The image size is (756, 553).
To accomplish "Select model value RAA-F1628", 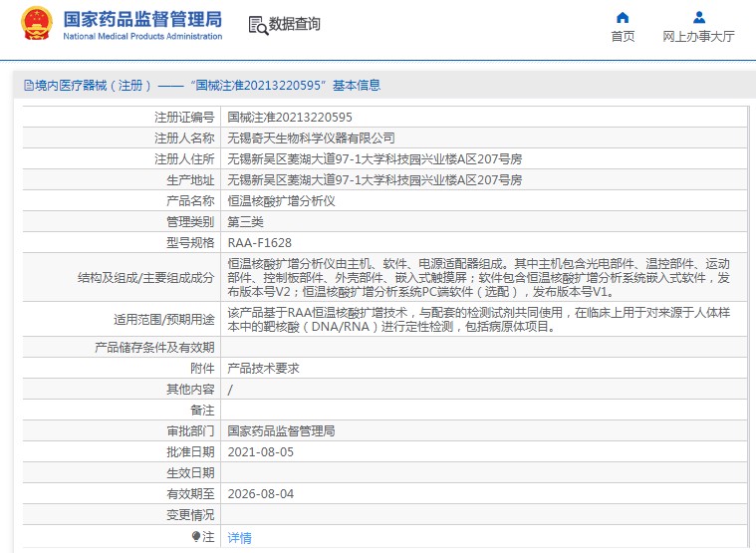I will tap(259, 243).
